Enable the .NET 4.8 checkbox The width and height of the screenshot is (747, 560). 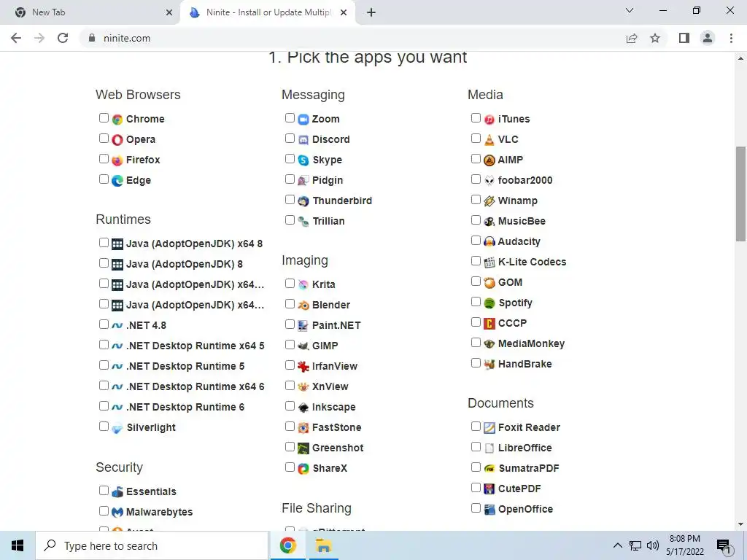coord(104,324)
